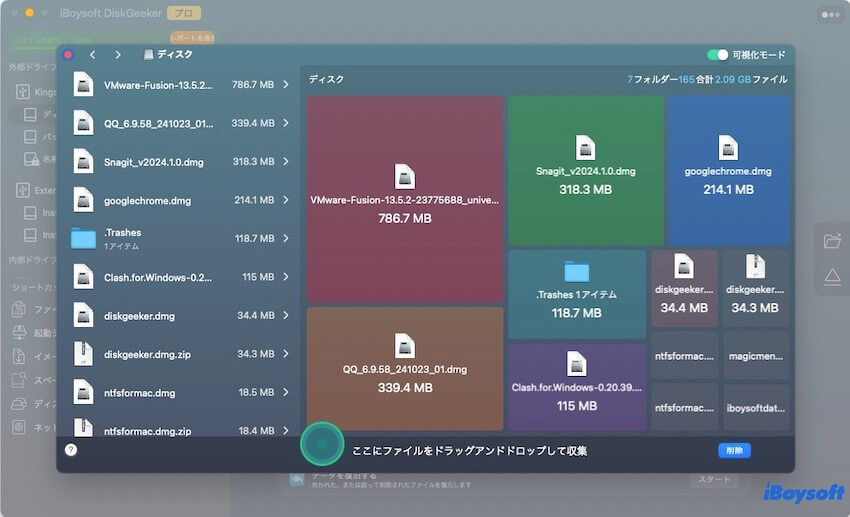Expand Snagit_v2024.1.0.dmg row chevron
850x517 pixels.
(286, 161)
